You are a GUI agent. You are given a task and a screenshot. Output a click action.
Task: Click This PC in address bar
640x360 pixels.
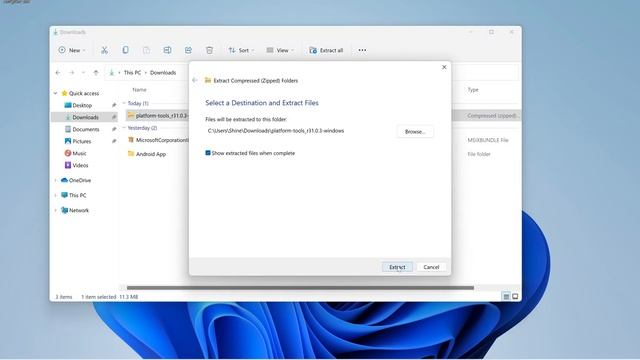tap(132, 73)
